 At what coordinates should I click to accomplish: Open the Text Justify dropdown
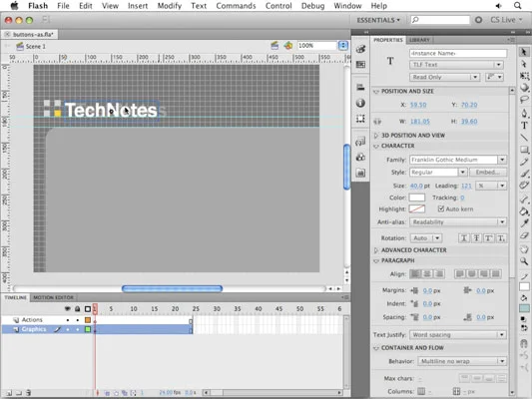458,334
